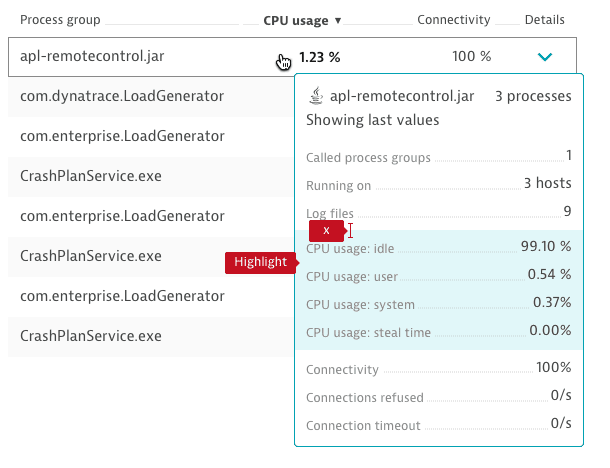The height and width of the screenshot is (468, 610).
Task: Click the 100% connectivity popup value
Action: [x=554, y=367]
